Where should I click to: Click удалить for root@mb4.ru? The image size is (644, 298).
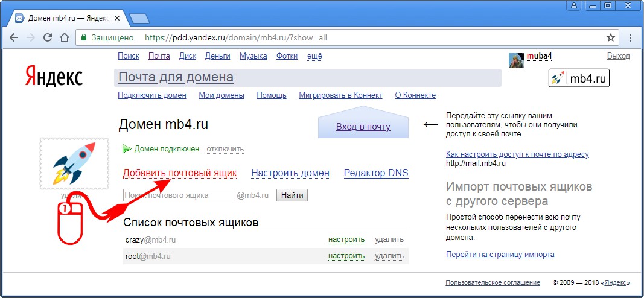tap(389, 256)
